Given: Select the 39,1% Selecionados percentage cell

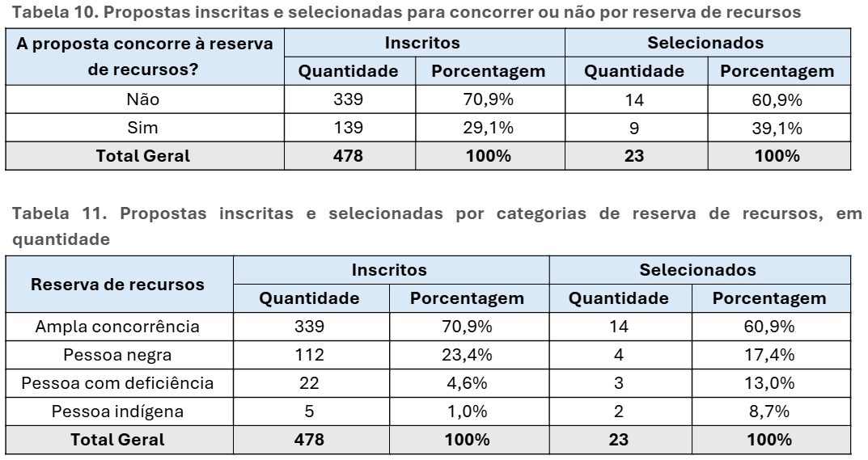Looking at the screenshot, I should [x=777, y=128].
